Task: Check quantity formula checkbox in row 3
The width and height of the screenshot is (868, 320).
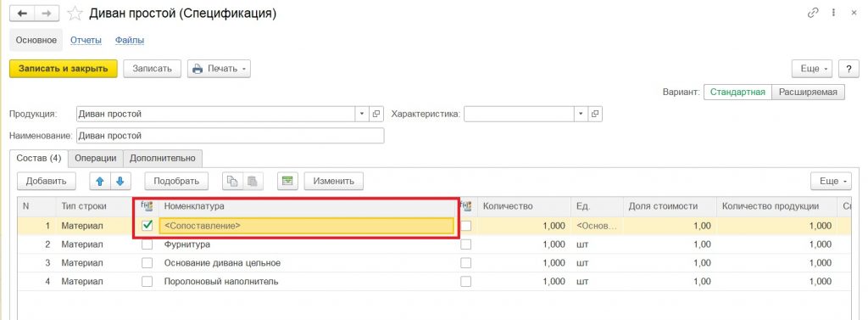Action: pos(466,263)
